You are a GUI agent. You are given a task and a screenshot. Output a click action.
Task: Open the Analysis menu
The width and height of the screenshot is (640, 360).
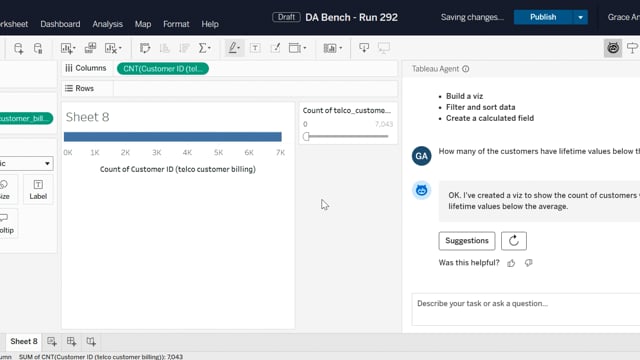(107, 24)
